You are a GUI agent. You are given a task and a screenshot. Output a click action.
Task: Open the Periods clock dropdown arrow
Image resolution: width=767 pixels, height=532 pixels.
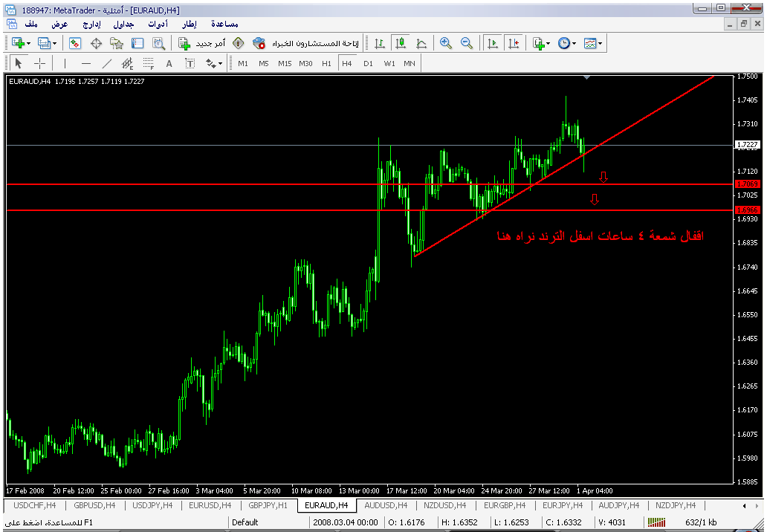pos(574,44)
